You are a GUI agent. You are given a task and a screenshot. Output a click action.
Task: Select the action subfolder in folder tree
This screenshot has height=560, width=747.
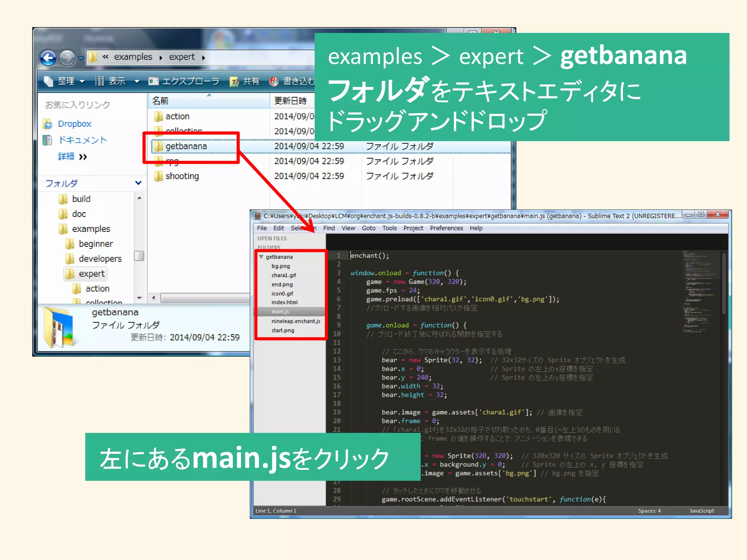(91, 289)
